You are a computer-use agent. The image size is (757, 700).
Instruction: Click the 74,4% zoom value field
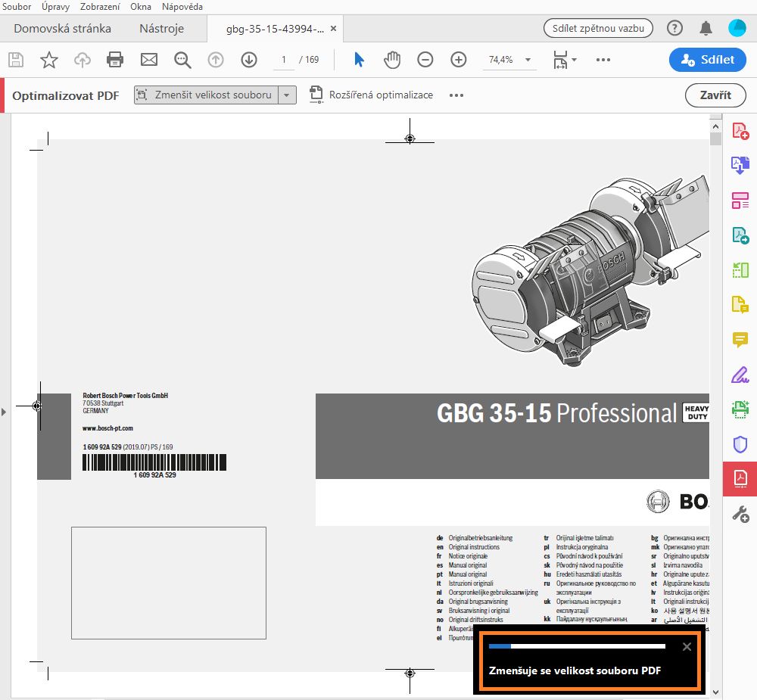[501, 60]
